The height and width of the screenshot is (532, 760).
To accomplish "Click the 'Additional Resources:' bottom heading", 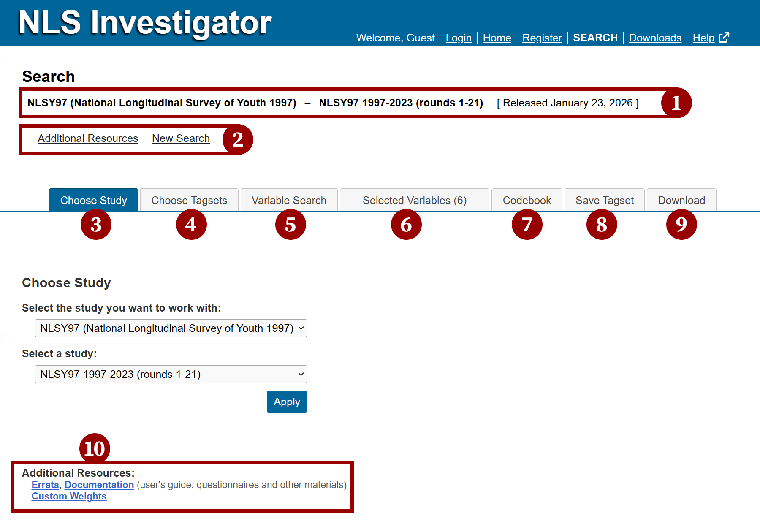I will (x=78, y=473).
